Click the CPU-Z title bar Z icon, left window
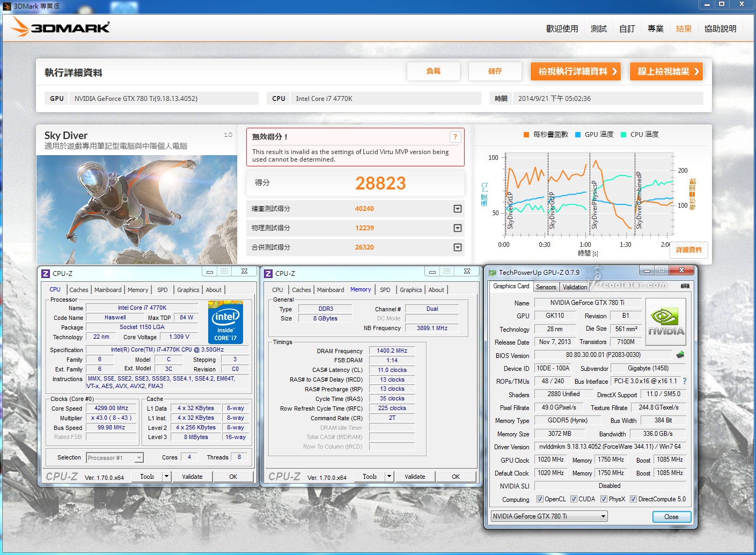Viewport: 756px width, 555px height. coord(46,273)
